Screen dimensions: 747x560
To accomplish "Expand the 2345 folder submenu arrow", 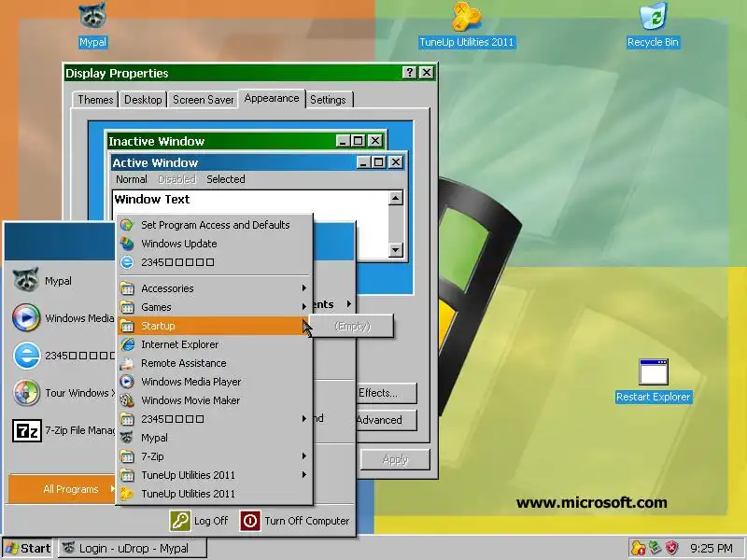I will (x=304, y=418).
